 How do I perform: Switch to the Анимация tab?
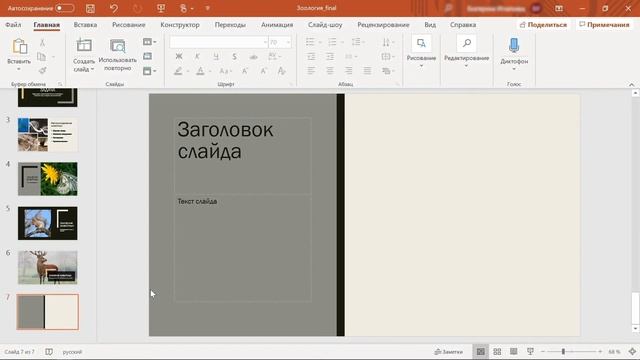[x=277, y=25]
